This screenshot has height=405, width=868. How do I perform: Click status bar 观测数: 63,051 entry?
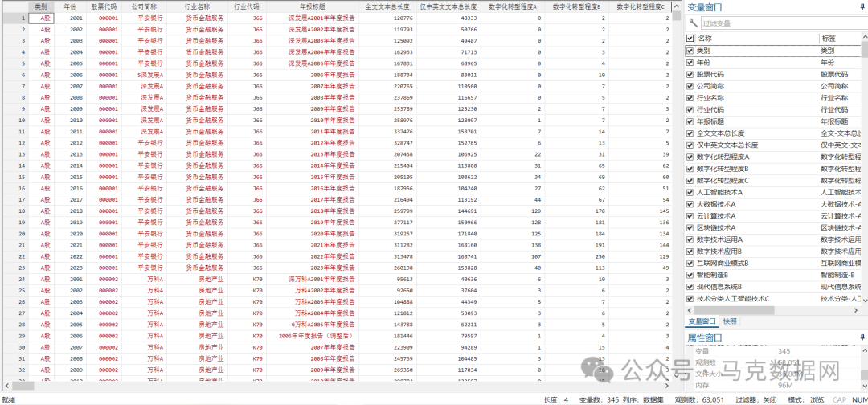699,399
